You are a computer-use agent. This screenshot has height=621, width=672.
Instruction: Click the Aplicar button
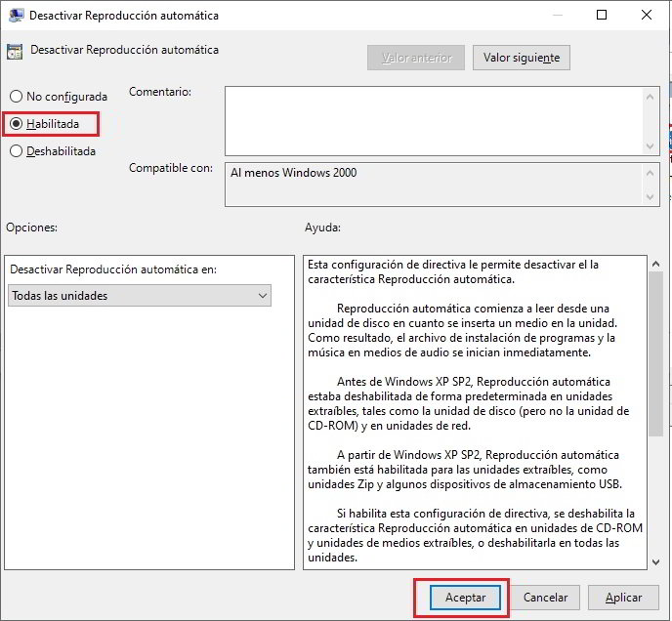[623, 598]
